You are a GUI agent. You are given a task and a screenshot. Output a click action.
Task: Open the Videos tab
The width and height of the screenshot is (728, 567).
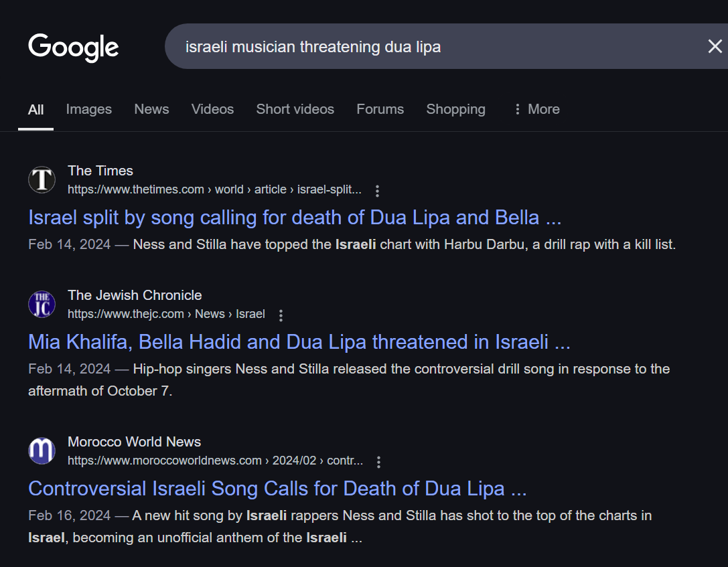(213, 109)
